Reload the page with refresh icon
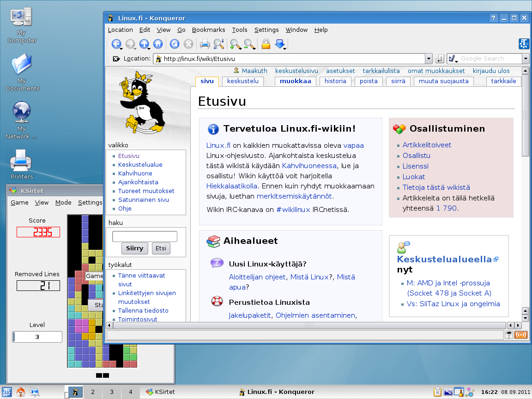 [174, 44]
